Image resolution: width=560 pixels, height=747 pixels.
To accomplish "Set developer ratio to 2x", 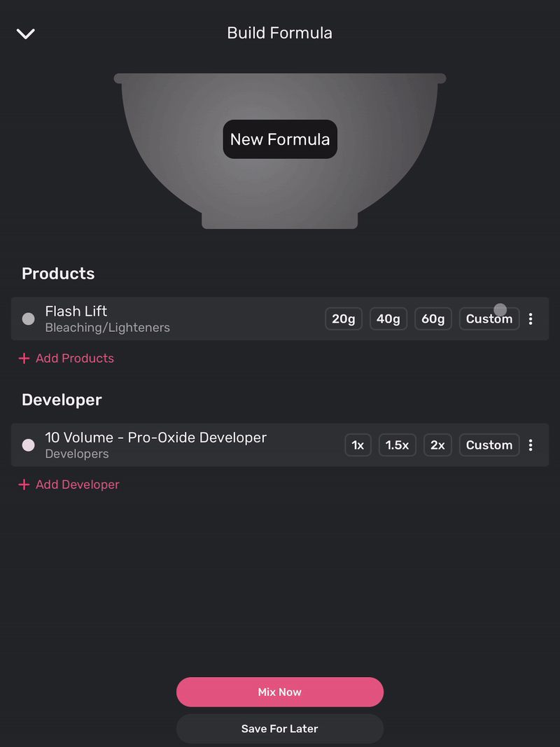I will 437,445.
